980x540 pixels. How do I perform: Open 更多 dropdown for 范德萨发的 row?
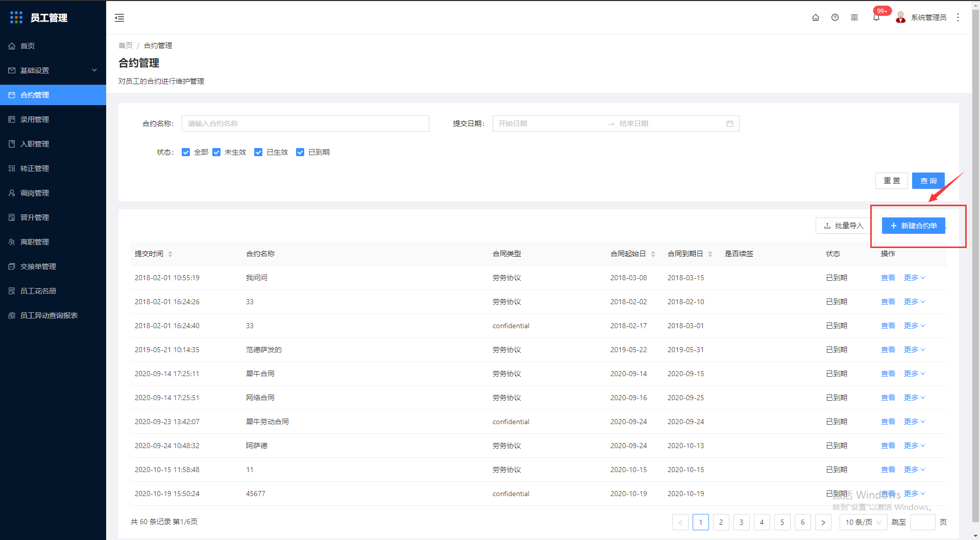pos(914,350)
